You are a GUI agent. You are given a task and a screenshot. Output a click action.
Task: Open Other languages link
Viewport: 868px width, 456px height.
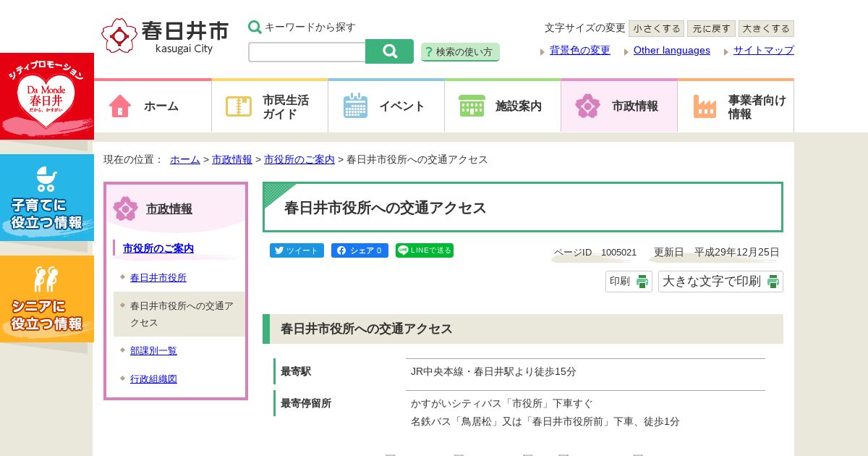pyautogui.click(x=672, y=50)
